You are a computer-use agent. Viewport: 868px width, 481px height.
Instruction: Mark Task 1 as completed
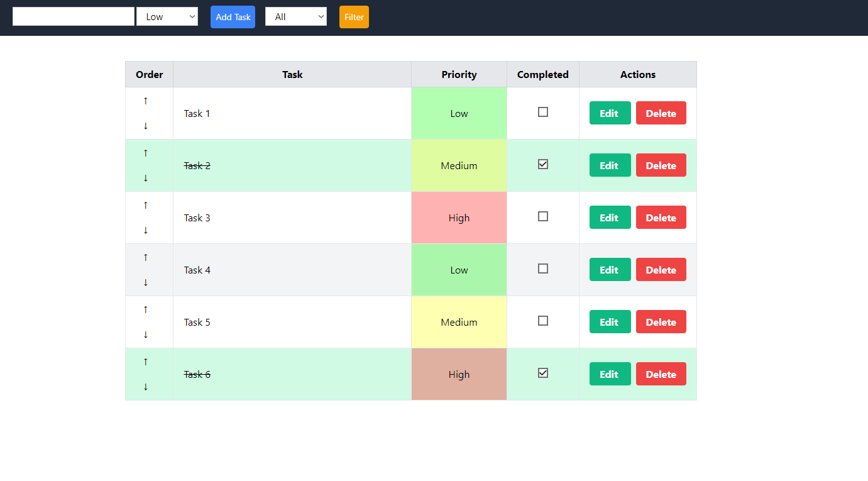point(543,112)
